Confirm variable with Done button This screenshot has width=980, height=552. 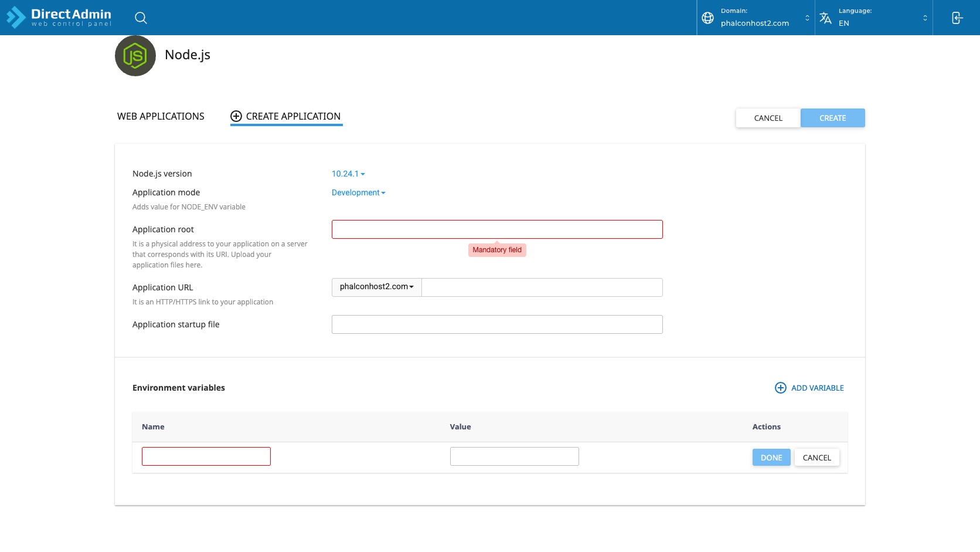(x=771, y=458)
